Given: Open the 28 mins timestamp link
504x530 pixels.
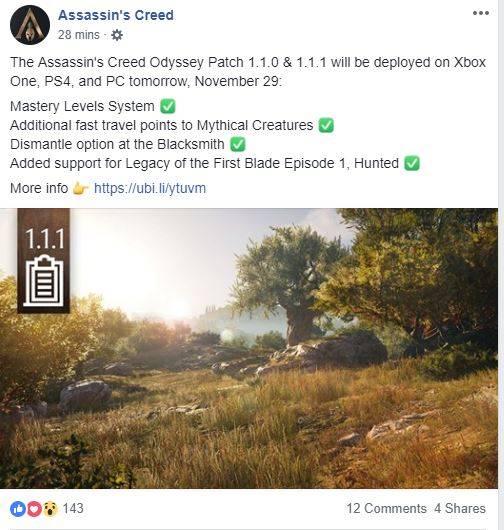Looking at the screenshot, I should [78, 35].
